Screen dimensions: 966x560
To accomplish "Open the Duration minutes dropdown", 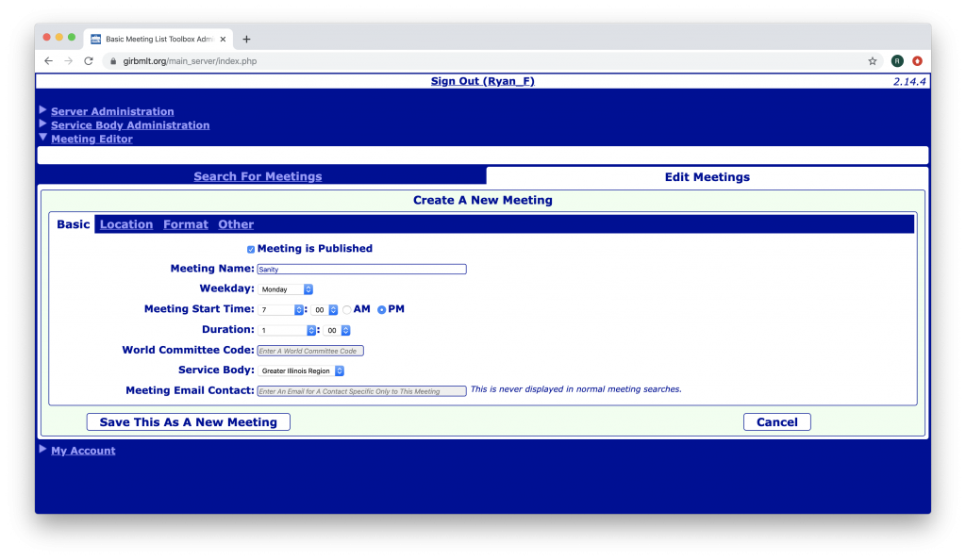I will click(x=337, y=331).
